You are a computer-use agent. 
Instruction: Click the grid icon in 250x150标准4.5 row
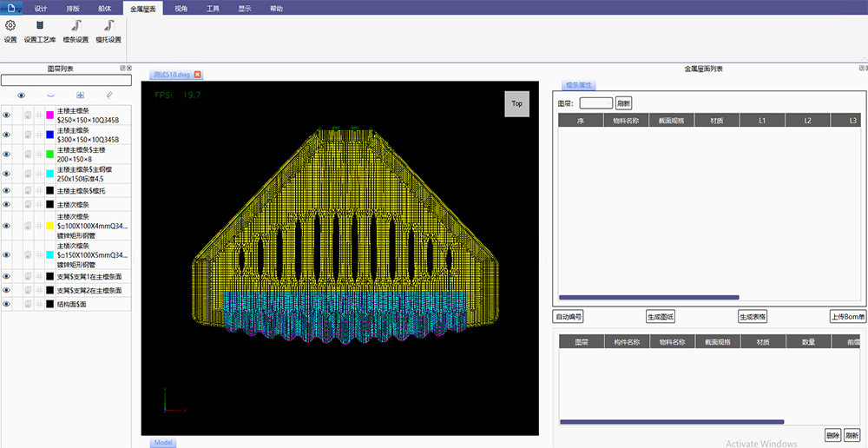coord(39,174)
